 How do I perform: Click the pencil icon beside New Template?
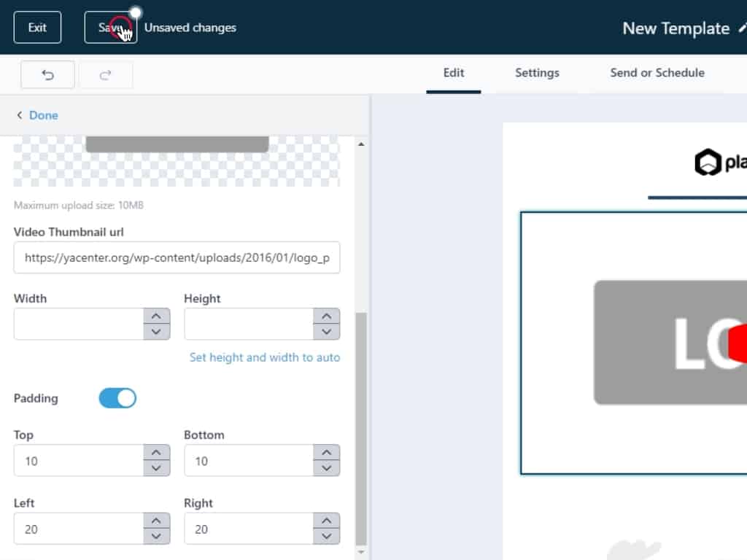click(742, 28)
